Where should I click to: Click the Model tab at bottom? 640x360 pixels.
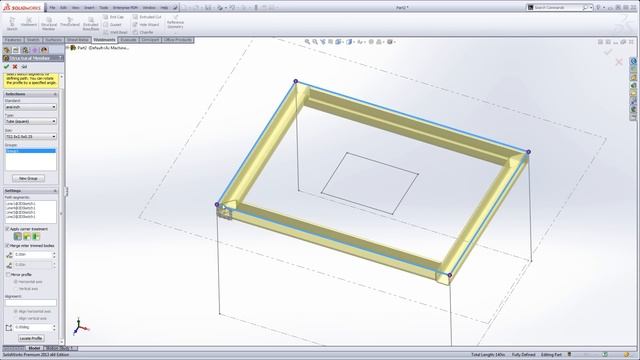coord(34,348)
